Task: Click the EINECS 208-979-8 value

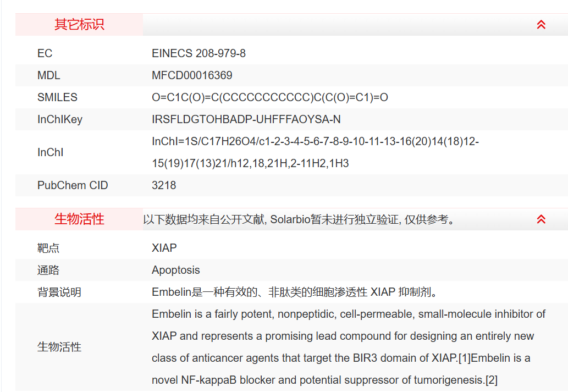Action: pos(198,53)
